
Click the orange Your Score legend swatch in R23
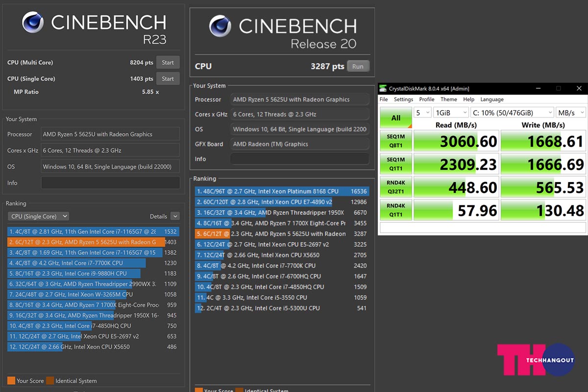click(11, 381)
